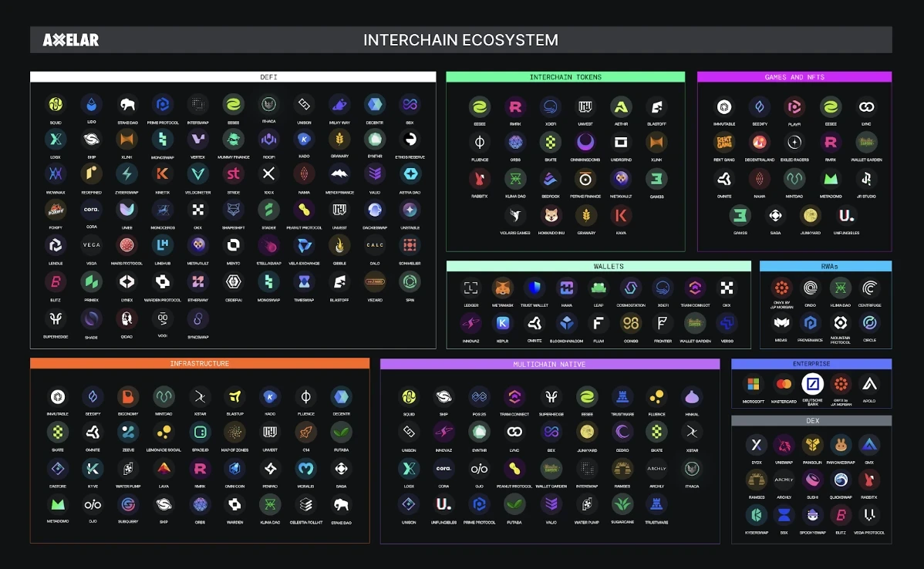The width and height of the screenshot is (924, 569).
Task: Choose the Mastercard logo
Action: tap(784, 384)
